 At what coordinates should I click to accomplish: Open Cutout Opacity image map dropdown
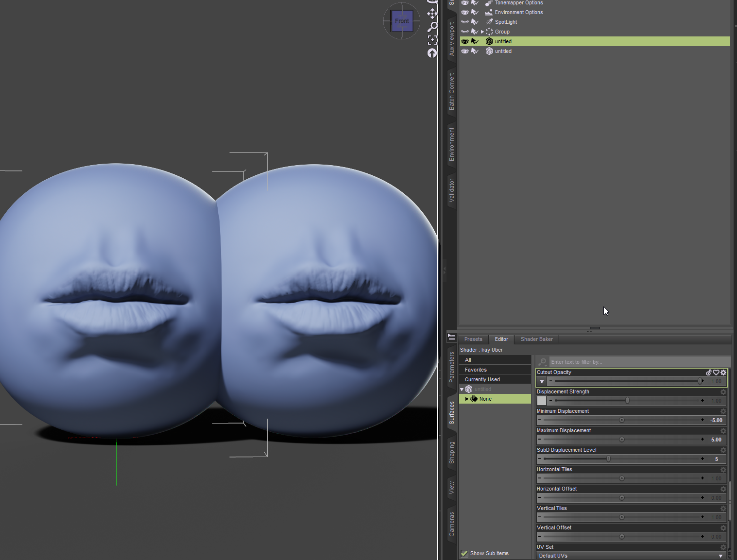(542, 381)
